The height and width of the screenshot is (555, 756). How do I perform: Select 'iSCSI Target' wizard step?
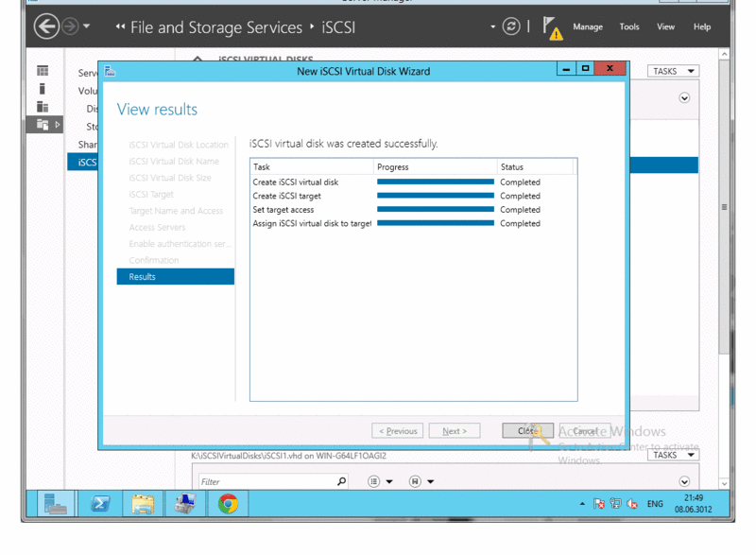click(151, 194)
